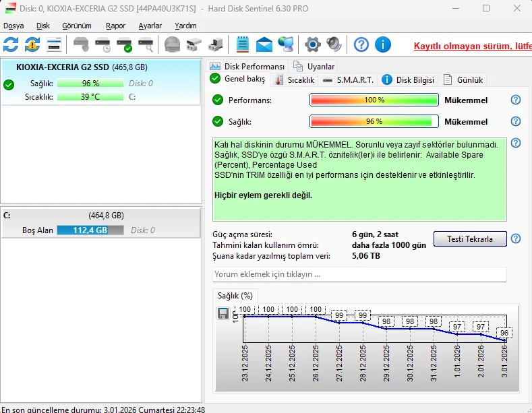The width and height of the screenshot is (532, 413).
Task: Open the Görünüm menu
Action: pos(77,26)
